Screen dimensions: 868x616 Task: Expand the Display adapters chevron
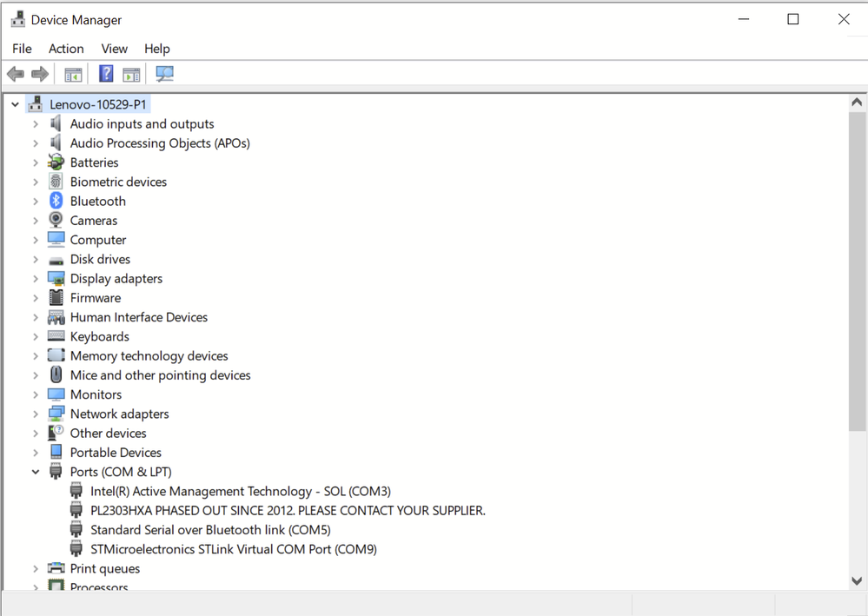[36, 278]
